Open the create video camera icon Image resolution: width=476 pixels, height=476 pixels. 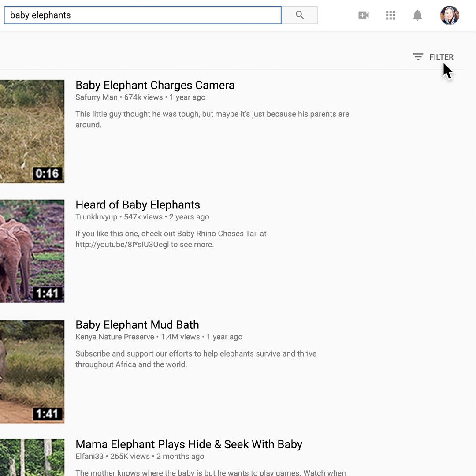[x=363, y=15]
